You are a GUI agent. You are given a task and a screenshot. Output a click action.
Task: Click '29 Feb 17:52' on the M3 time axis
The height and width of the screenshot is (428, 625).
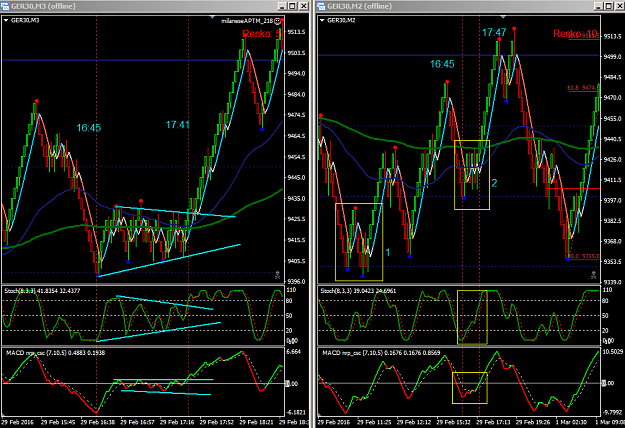(217, 422)
